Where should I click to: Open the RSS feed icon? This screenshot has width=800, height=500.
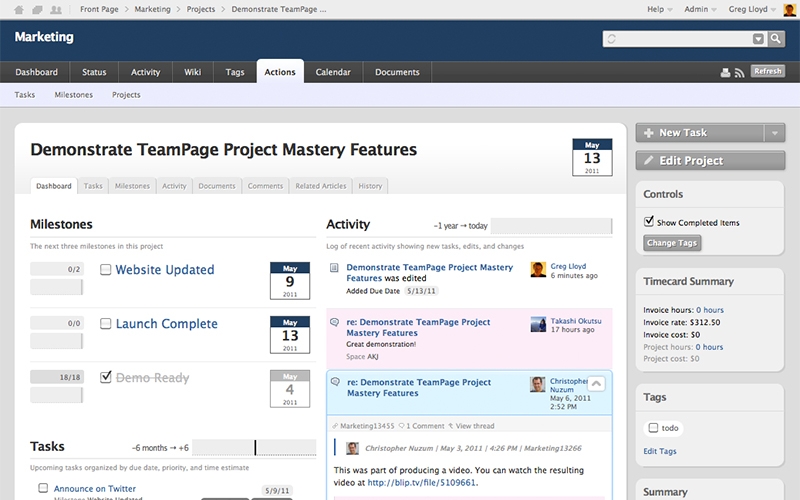[740, 72]
